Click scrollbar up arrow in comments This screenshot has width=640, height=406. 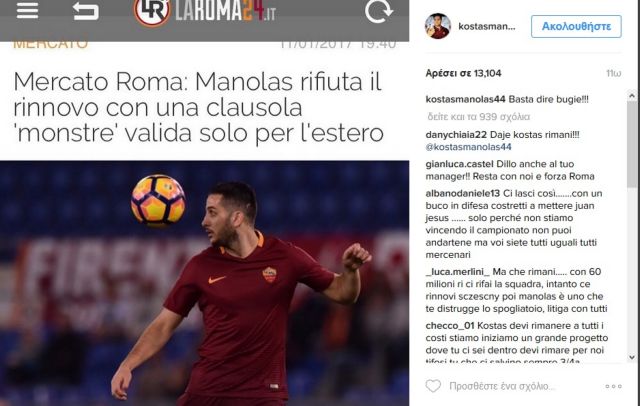click(x=632, y=96)
